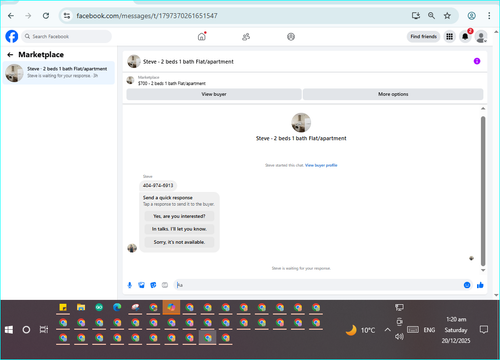Viewport: 500px width, 360px height.
Task: Click the touch keyboard icon in the tray
Action: click(x=413, y=330)
